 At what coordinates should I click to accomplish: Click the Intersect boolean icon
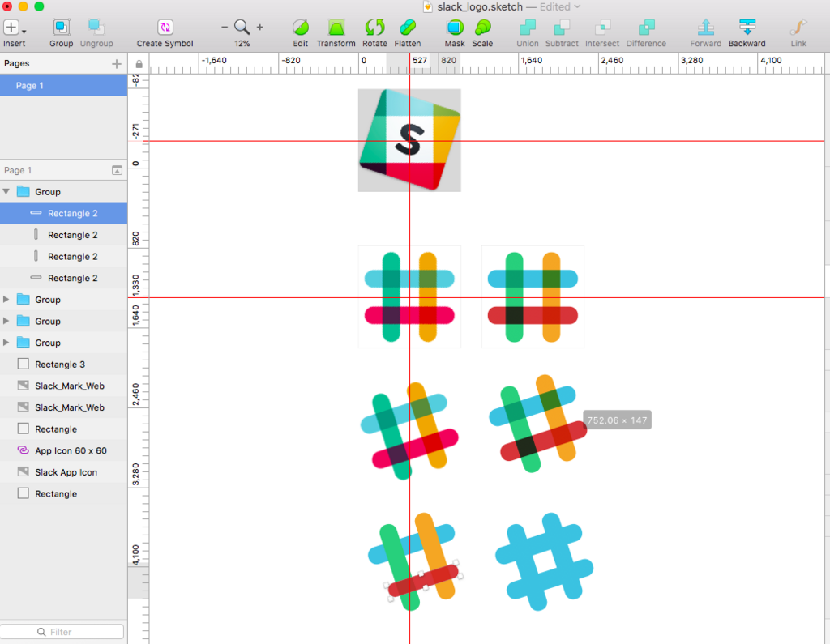tap(602, 28)
